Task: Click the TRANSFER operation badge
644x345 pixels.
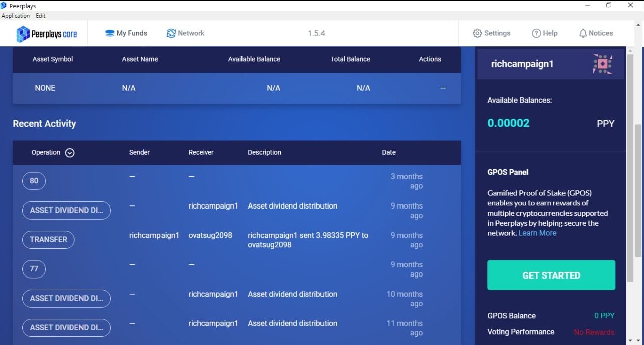Action: [x=48, y=239]
